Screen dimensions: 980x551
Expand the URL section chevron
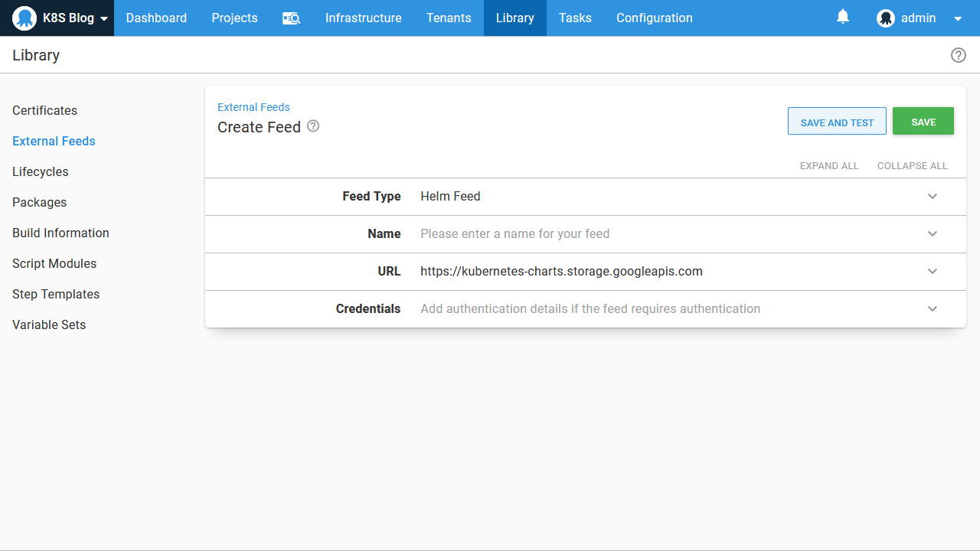tap(933, 271)
